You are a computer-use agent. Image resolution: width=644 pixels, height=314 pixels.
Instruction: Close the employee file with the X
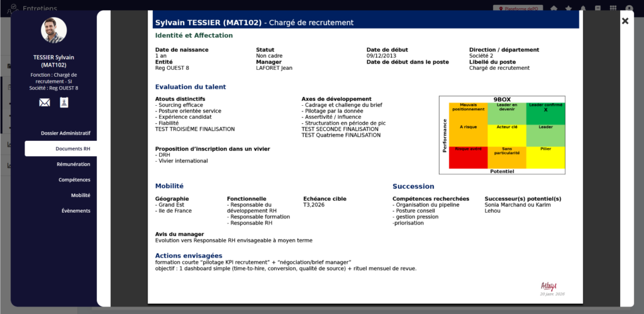point(625,21)
